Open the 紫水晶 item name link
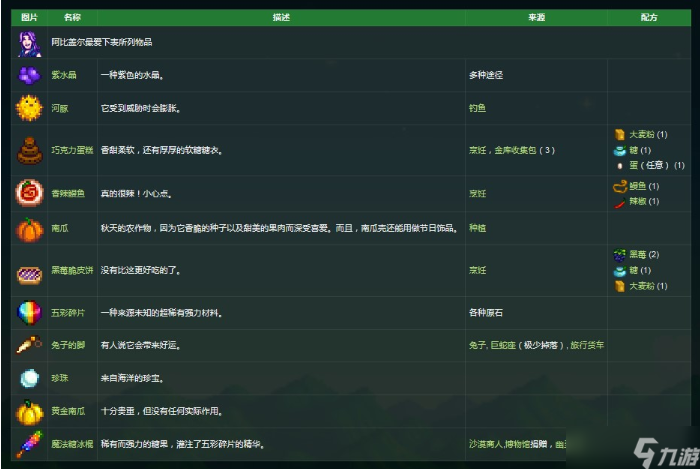Viewport: 700px width, 469px height. (x=64, y=75)
